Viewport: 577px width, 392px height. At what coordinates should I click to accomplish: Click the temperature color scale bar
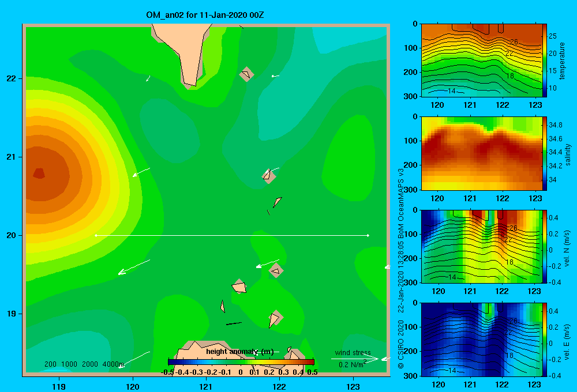tap(545, 61)
